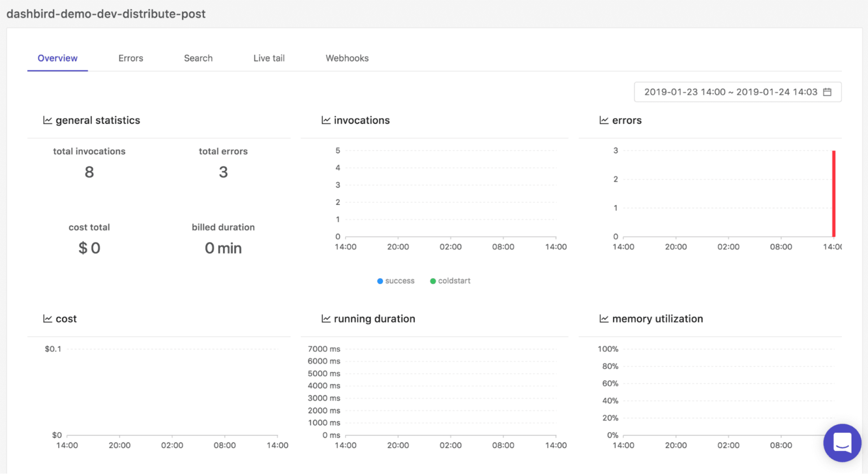
Task: Toggle the success series in invocations legend
Action: tap(396, 281)
